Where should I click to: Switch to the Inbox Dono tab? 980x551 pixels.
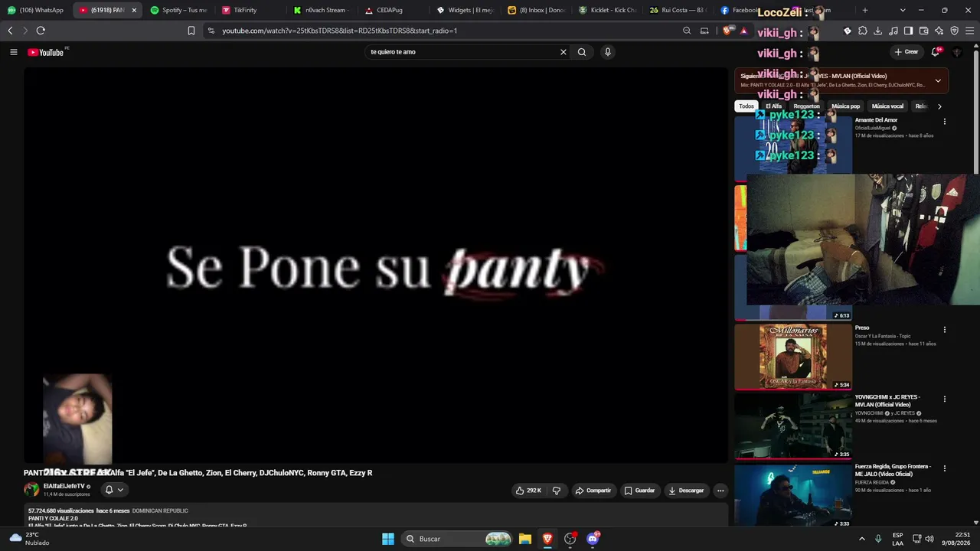click(x=536, y=10)
